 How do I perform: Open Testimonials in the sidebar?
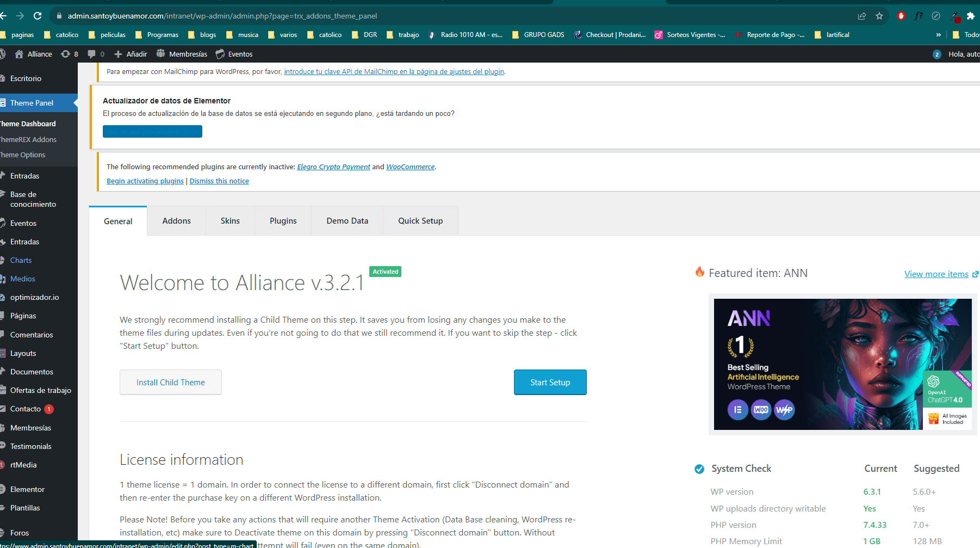click(30, 446)
